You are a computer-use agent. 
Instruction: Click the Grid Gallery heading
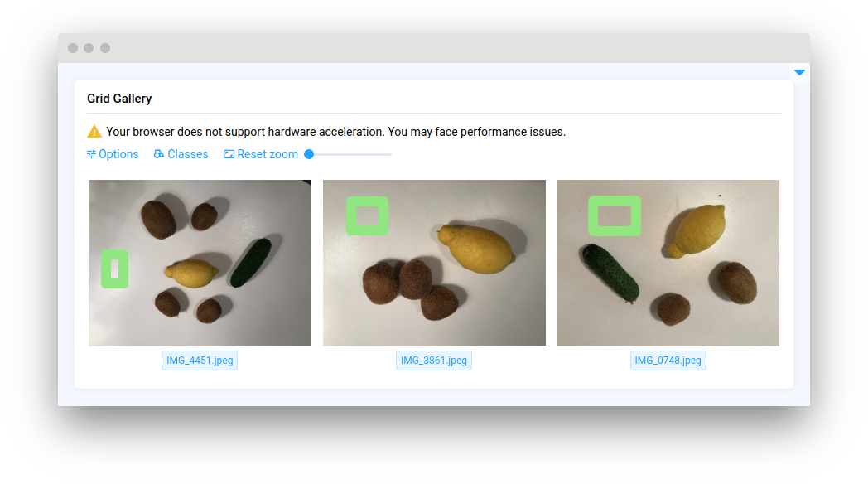click(119, 99)
